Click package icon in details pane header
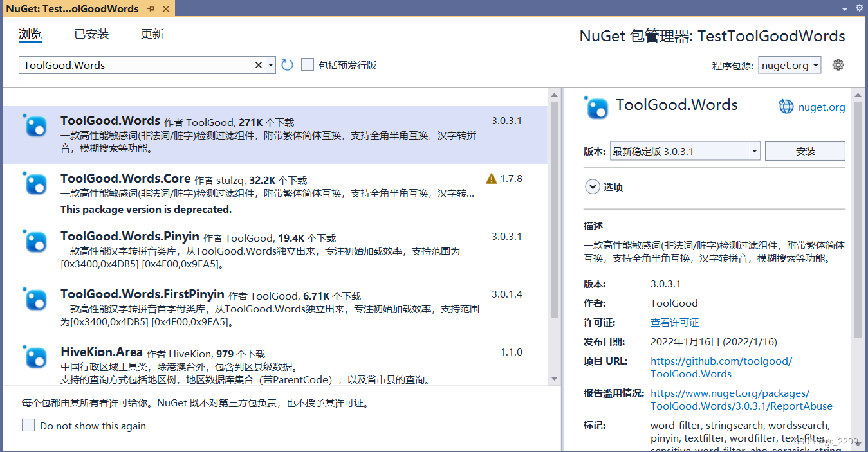 pyautogui.click(x=596, y=107)
